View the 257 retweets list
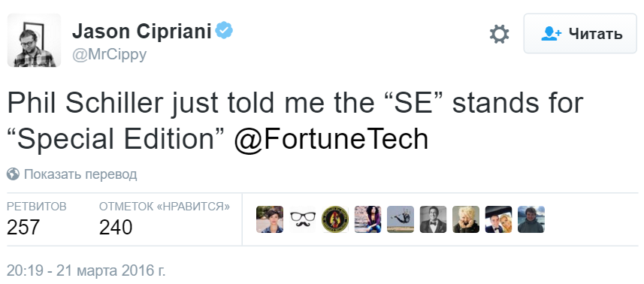 (37, 219)
